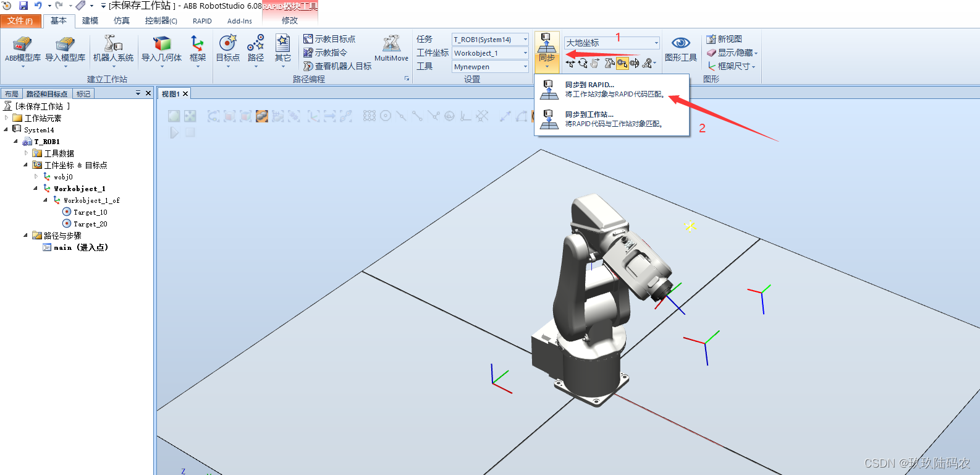This screenshot has height=475, width=980.
Task: Open the 工具 Mynewpen dropdown
Action: click(x=490, y=66)
